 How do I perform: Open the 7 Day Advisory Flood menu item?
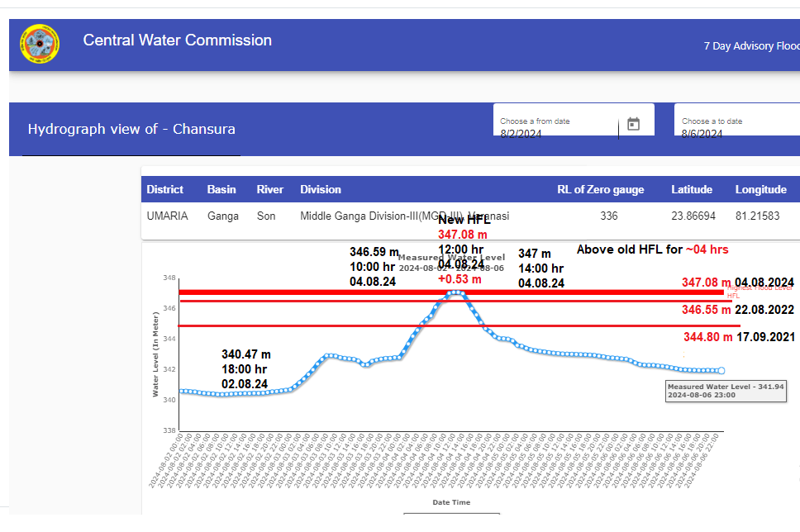click(x=750, y=46)
